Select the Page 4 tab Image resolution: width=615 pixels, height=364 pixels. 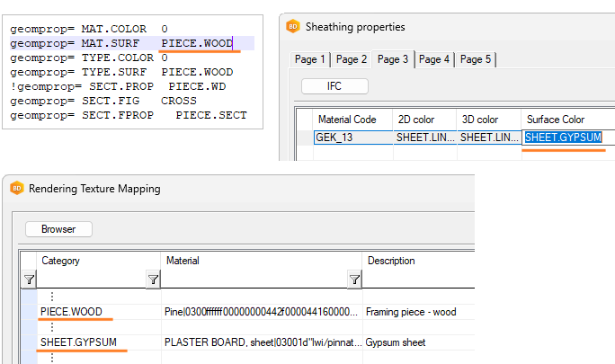point(433,59)
